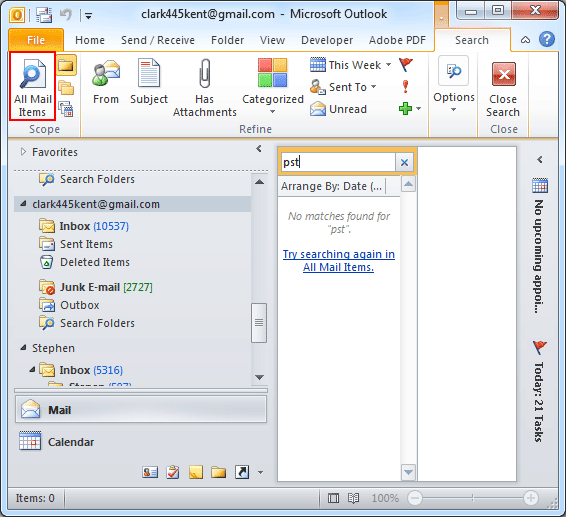
Task: Open Categorized filter
Action: point(273,86)
